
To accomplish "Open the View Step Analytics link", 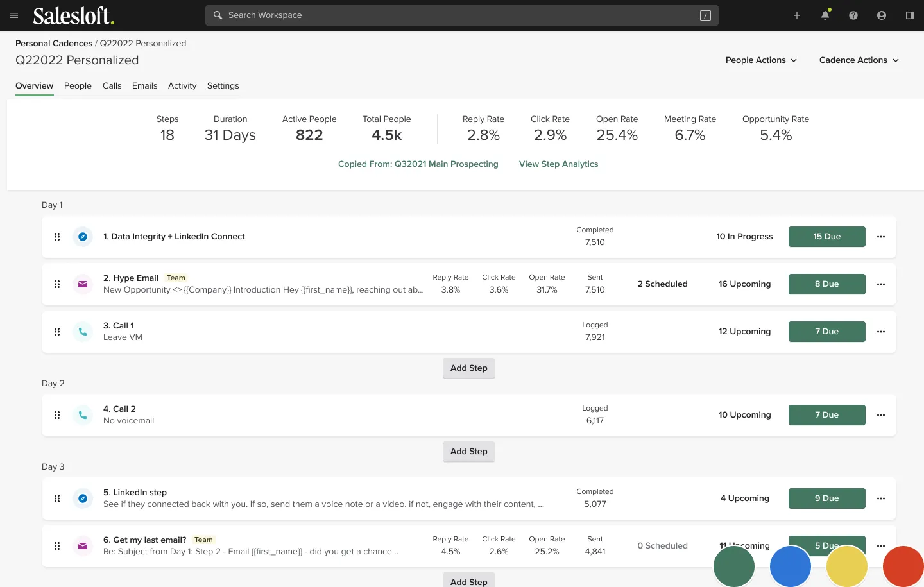I will coord(558,164).
